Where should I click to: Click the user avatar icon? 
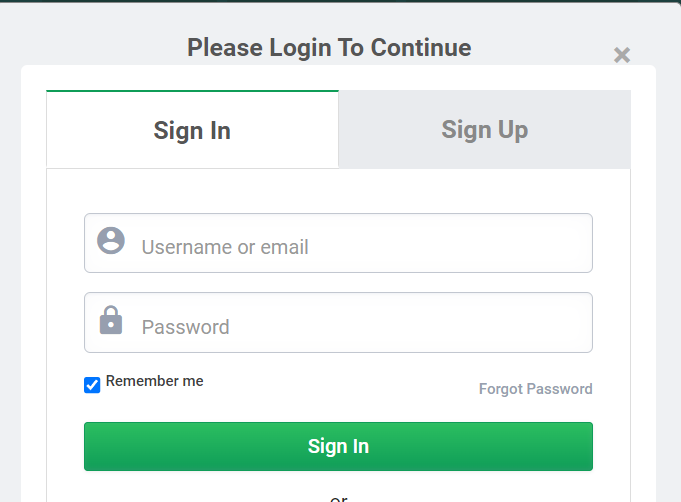[x=111, y=241]
